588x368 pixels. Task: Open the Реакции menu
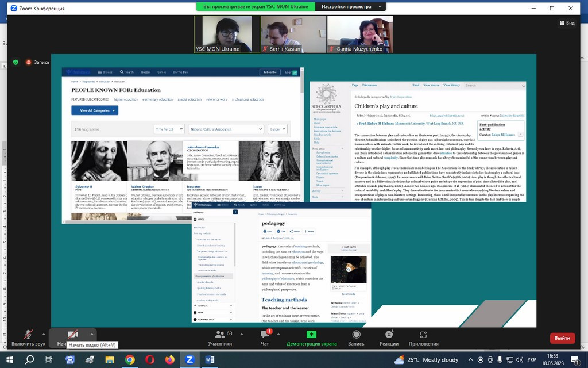point(389,338)
